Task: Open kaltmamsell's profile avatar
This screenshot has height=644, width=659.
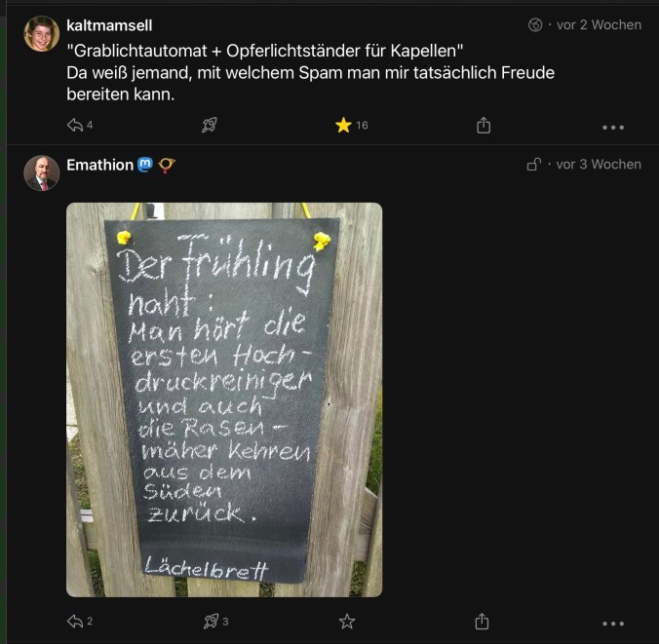Action: coord(42,34)
